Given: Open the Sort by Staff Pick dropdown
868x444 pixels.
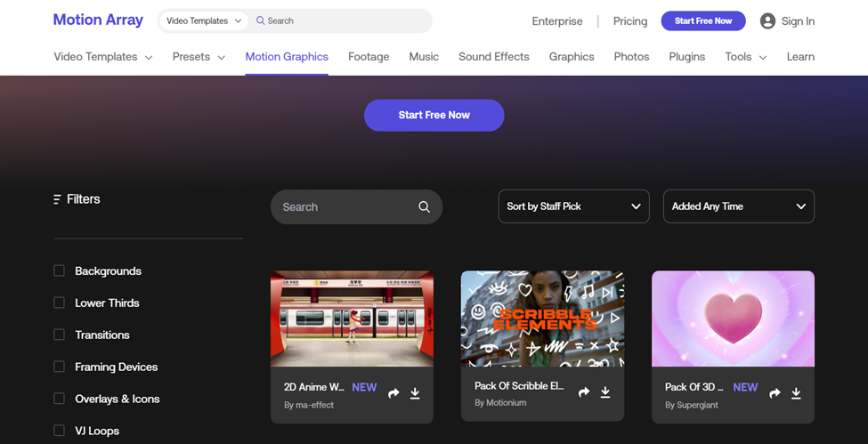Looking at the screenshot, I should click(573, 206).
